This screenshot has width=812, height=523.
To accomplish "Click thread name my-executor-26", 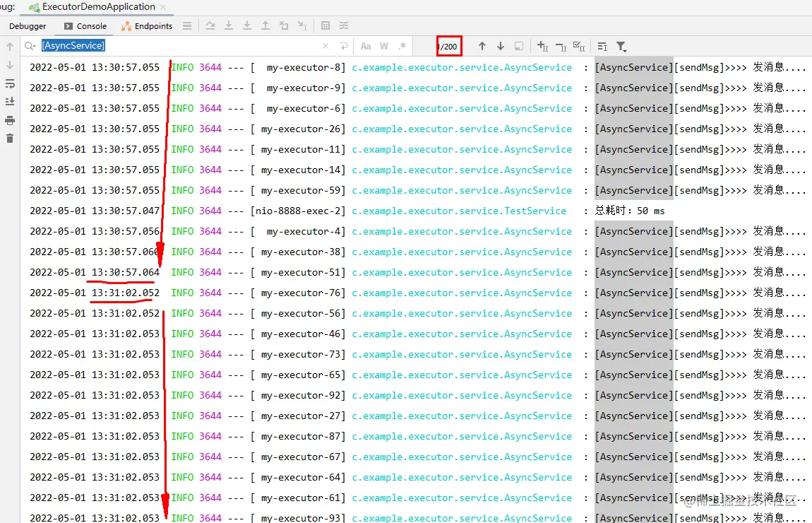I will (x=300, y=129).
